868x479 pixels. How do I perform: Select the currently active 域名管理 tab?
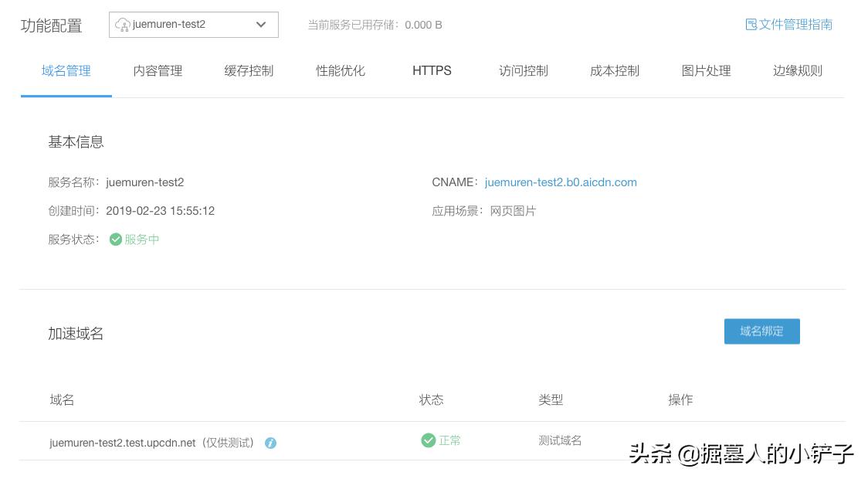pyautogui.click(x=66, y=70)
